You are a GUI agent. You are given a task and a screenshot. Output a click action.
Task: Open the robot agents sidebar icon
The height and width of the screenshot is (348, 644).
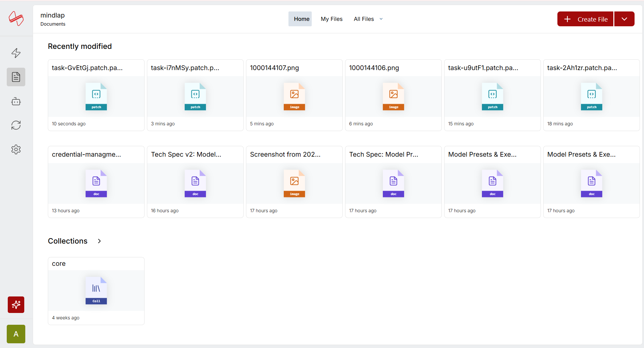[16, 101]
